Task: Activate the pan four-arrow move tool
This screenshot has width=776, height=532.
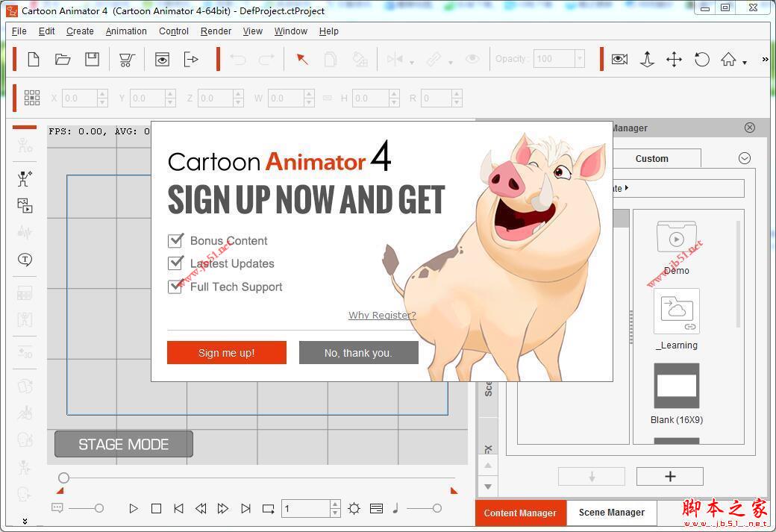Action: pos(674,60)
